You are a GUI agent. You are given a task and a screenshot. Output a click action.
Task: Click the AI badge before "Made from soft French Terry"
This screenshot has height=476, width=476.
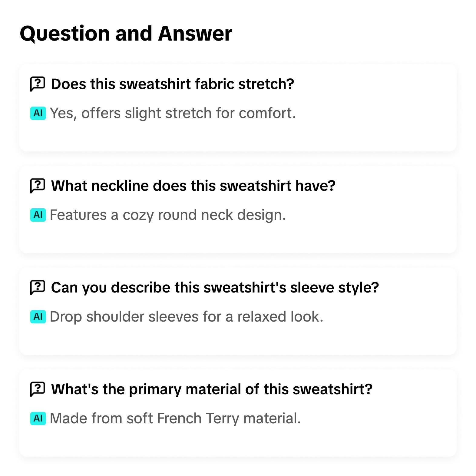coord(38,418)
